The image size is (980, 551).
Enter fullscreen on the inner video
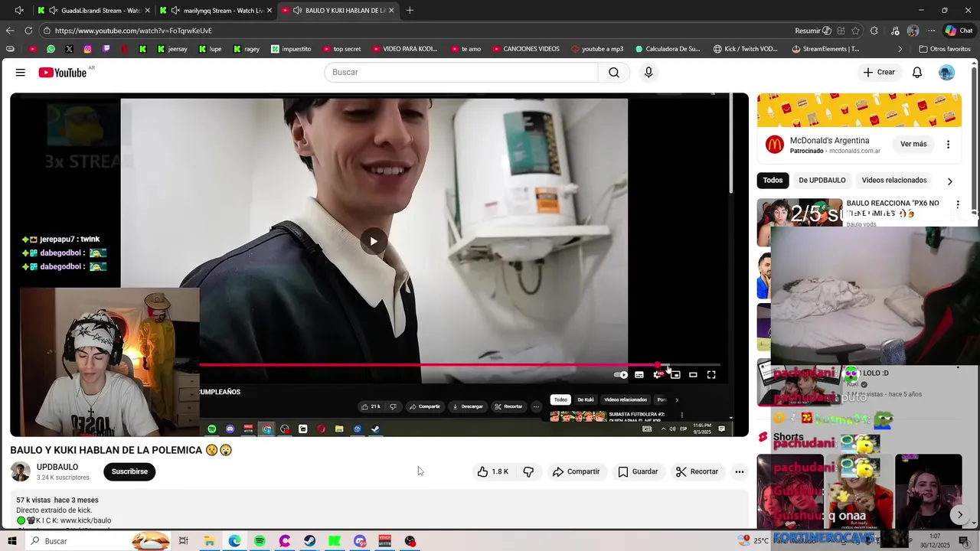pos(711,375)
